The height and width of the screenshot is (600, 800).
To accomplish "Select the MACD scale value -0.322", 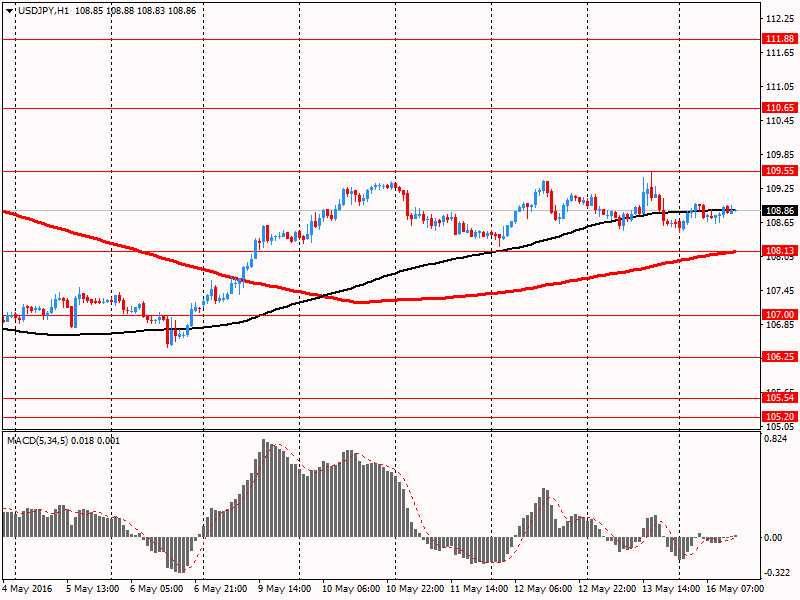I will 778,572.
